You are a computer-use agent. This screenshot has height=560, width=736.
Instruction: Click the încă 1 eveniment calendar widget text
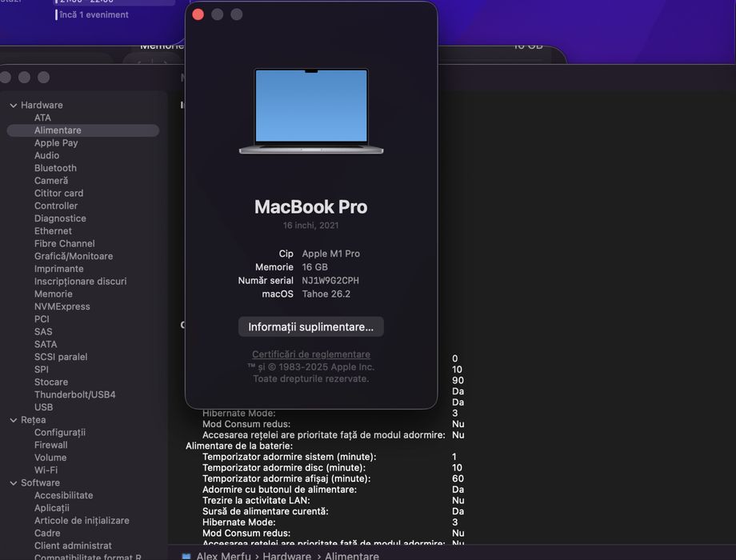pyautogui.click(x=94, y=15)
